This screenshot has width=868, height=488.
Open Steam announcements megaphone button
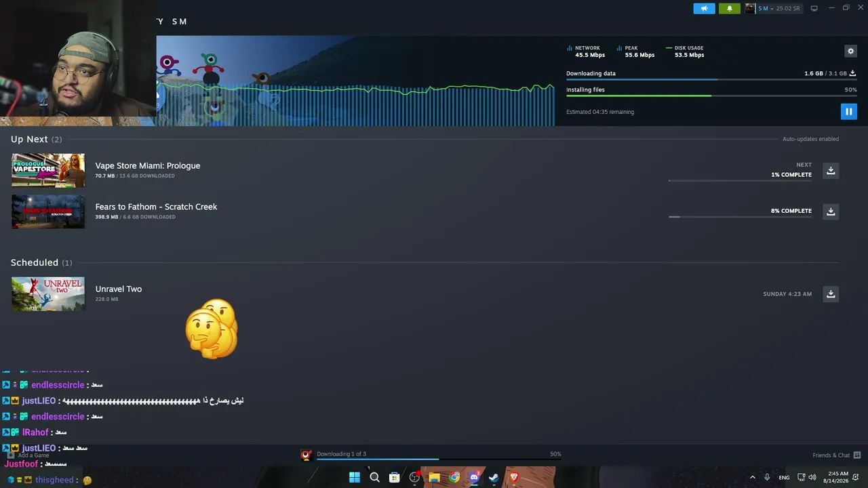coord(704,8)
